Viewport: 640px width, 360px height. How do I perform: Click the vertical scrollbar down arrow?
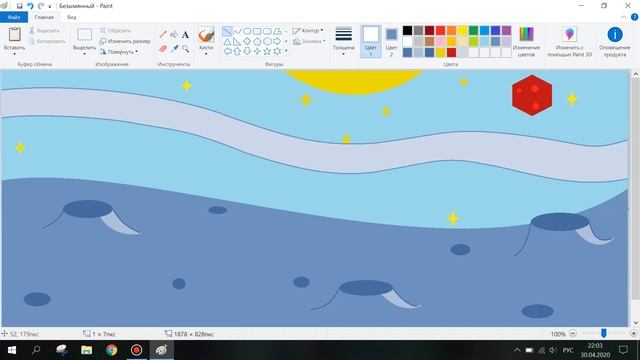click(636, 323)
